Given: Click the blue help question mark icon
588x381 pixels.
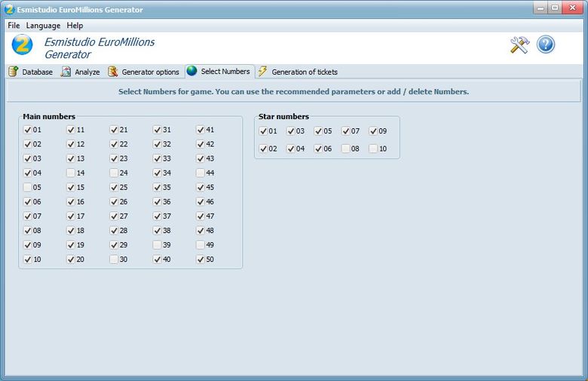Looking at the screenshot, I should [x=546, y=45].
